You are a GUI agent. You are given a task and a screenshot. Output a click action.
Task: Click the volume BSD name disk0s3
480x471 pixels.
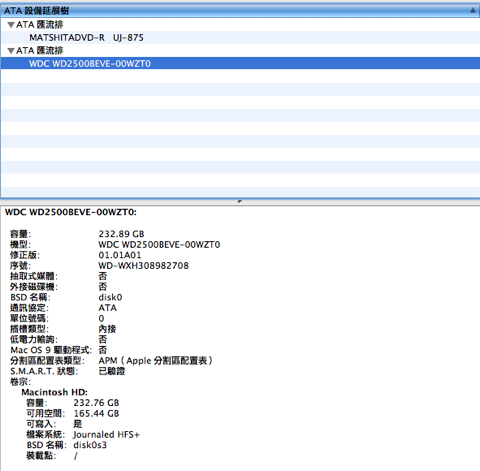click(x=90, y=445)
